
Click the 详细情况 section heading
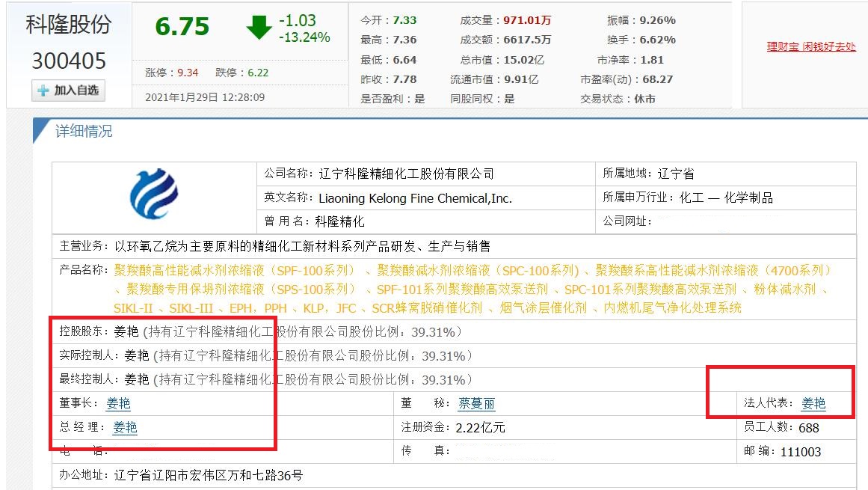point(84,131)
